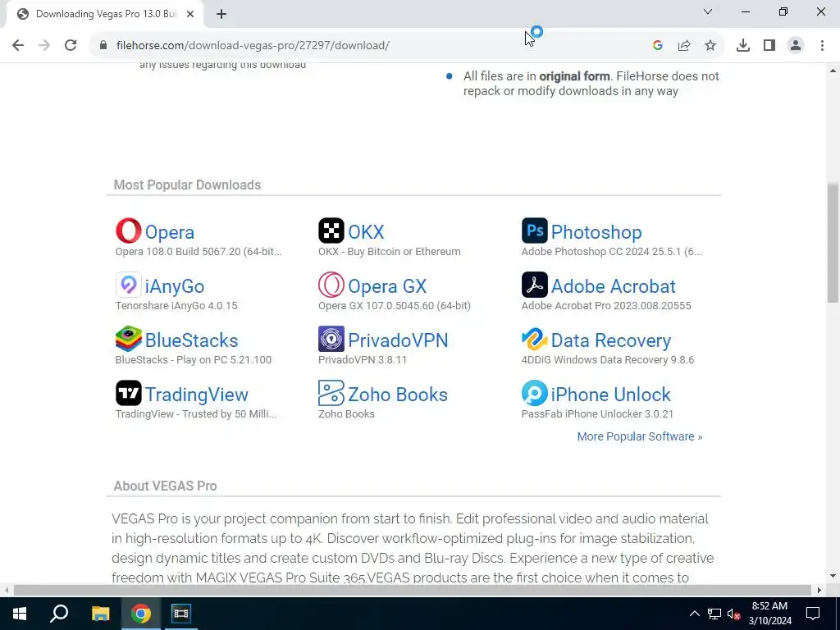Click the address bar URL field
The width and height of the screenshot is (840, 630).
pos(375,46)
